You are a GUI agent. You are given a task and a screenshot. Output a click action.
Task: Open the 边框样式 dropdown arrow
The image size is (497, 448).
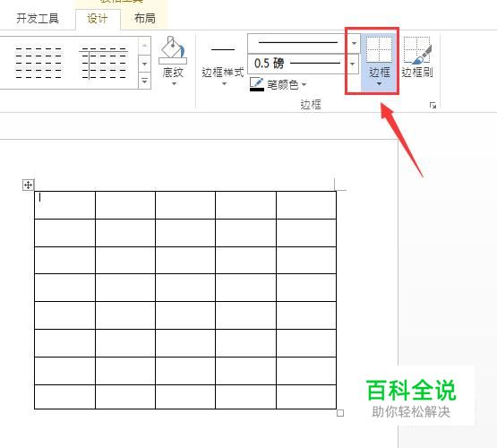click(x=224, y=84)
